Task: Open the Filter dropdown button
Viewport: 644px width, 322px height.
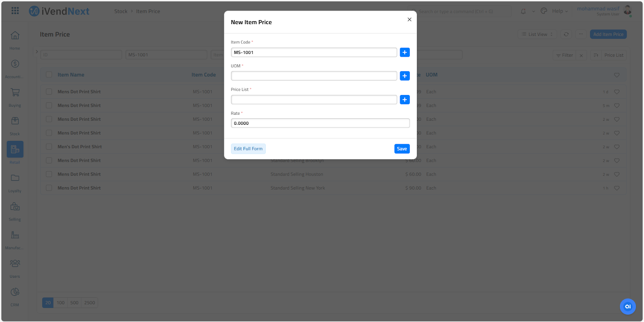Action: (564, 55)
